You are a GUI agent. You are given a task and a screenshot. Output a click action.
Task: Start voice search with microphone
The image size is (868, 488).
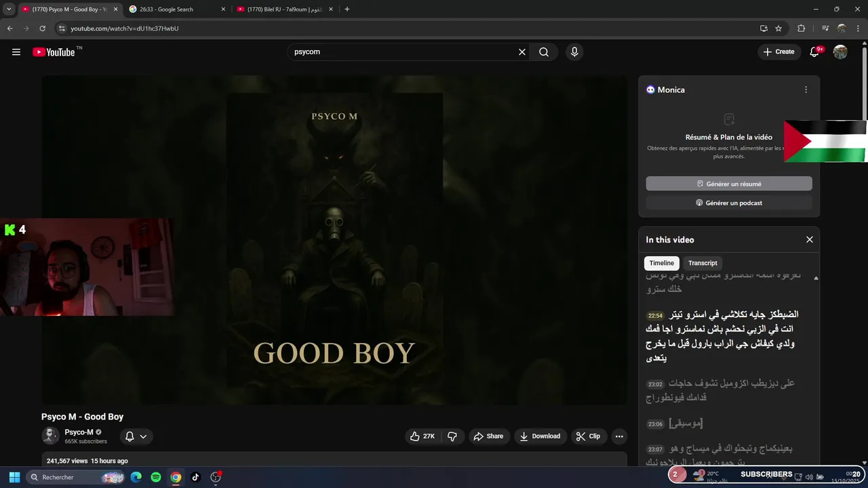(x=574, y=52)
